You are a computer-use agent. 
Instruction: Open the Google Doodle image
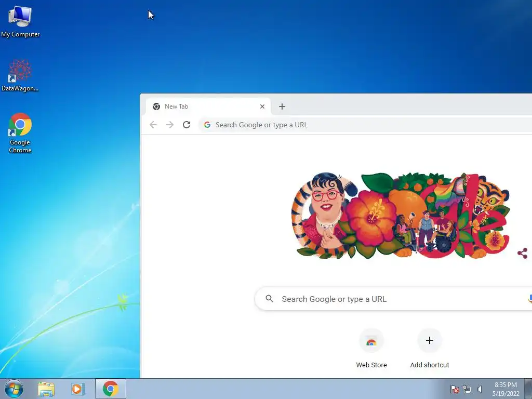401,216
